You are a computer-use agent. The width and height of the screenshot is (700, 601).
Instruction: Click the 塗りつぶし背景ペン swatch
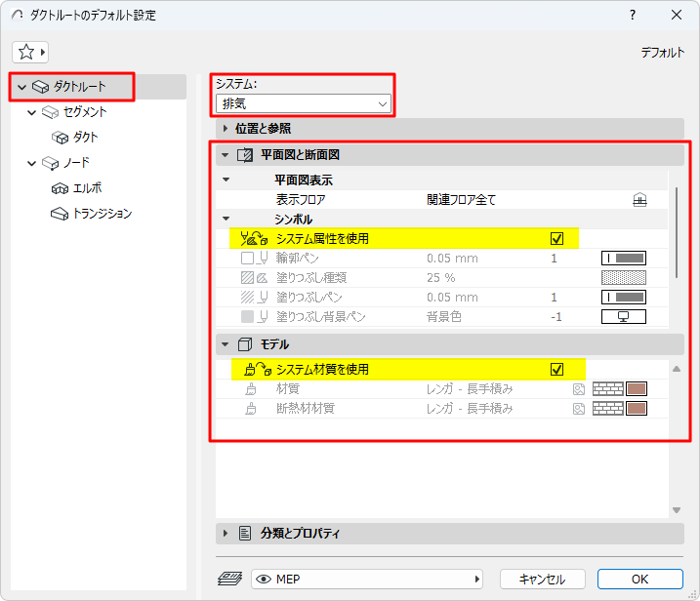point(624,317)
